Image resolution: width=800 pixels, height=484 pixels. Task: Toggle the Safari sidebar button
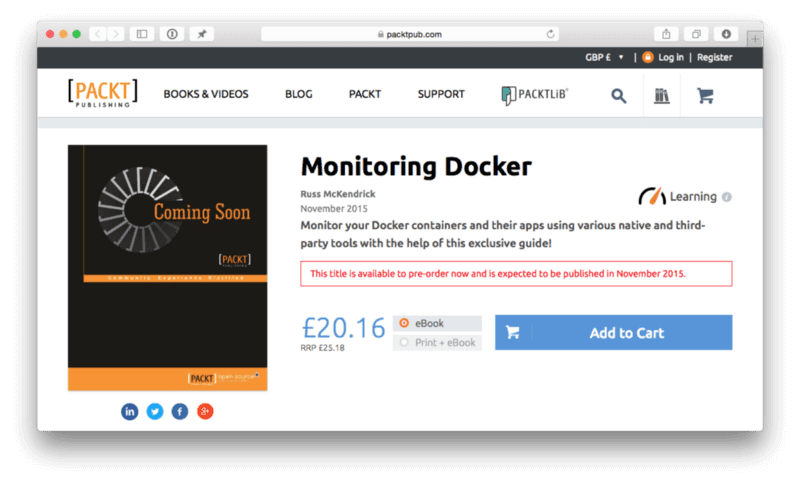tap(142, 34)
